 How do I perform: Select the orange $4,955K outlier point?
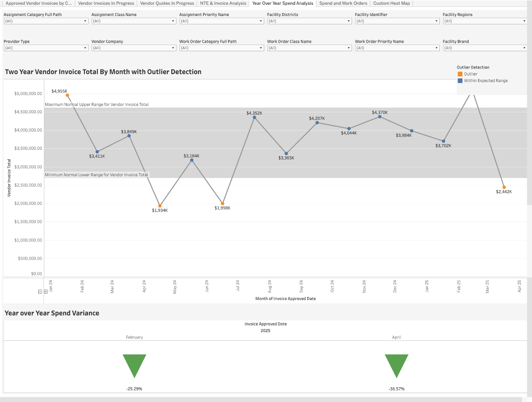coord(67,95)
